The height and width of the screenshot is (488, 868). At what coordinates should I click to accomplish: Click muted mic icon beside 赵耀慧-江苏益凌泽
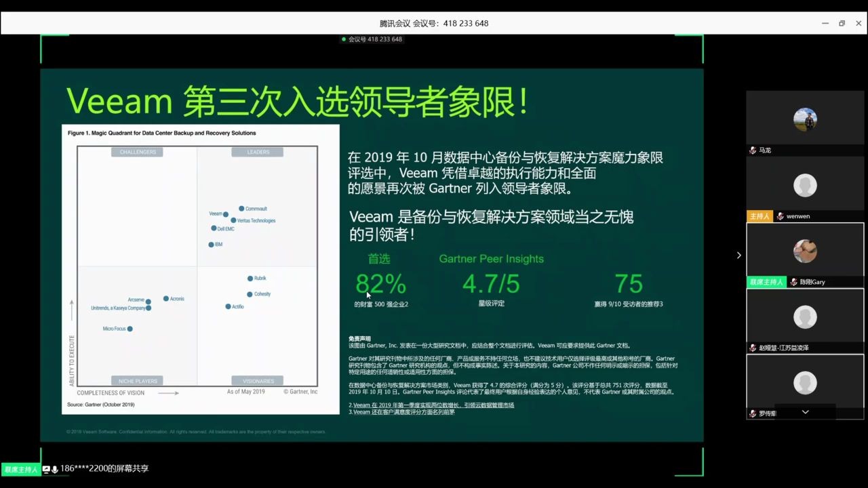point(753,348)
